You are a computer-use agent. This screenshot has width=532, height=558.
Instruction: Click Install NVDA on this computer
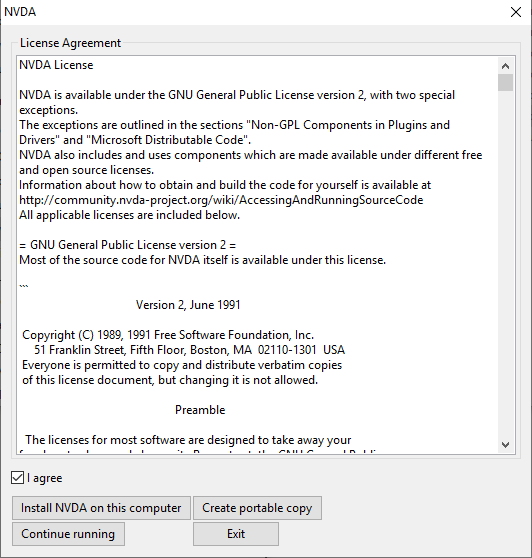(101, 508)
